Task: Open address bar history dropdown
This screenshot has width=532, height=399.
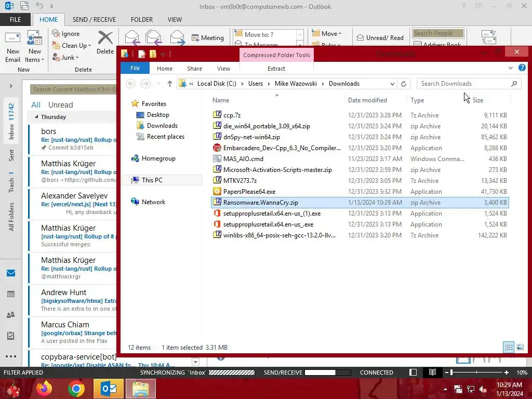Action: [392, 84]
